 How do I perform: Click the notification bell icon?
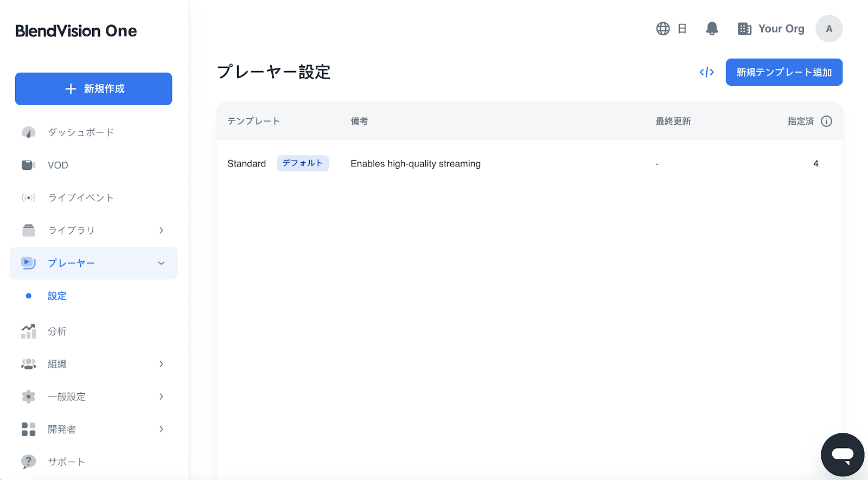712,29
